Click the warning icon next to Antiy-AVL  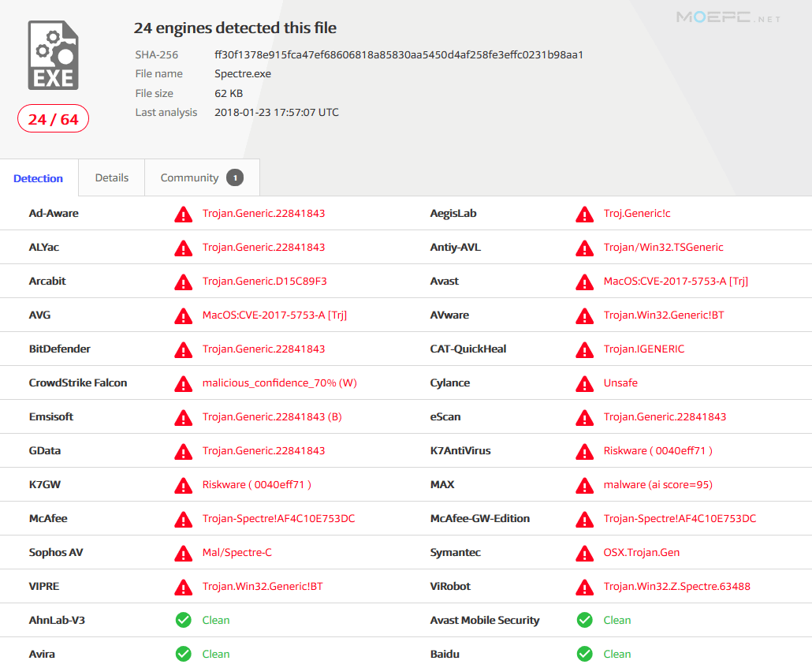585,248
